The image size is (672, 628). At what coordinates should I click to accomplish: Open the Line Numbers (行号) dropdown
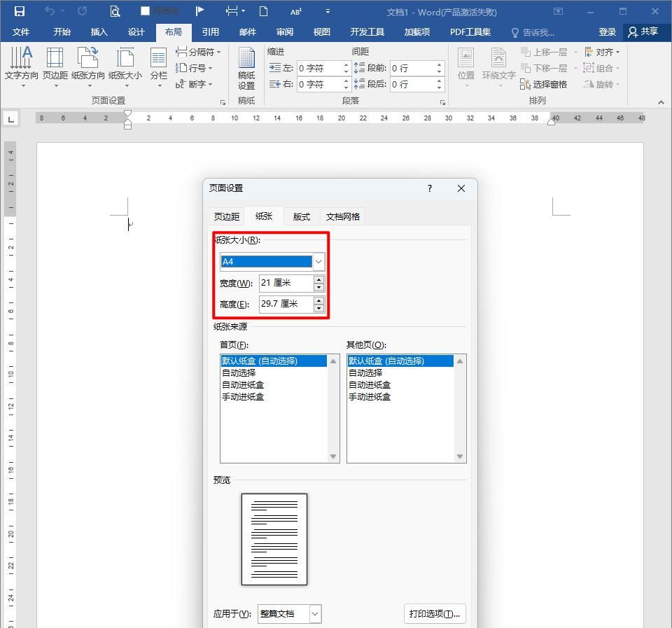point(195,68)
